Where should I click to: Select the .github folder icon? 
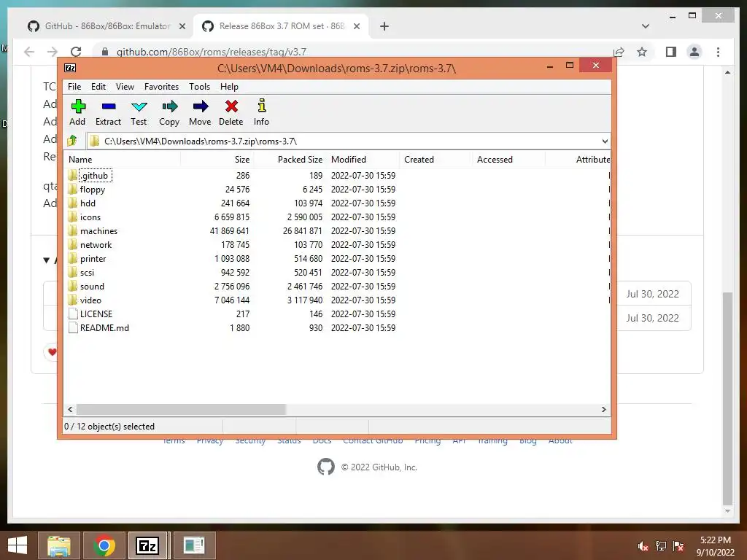tap(72, 175)
